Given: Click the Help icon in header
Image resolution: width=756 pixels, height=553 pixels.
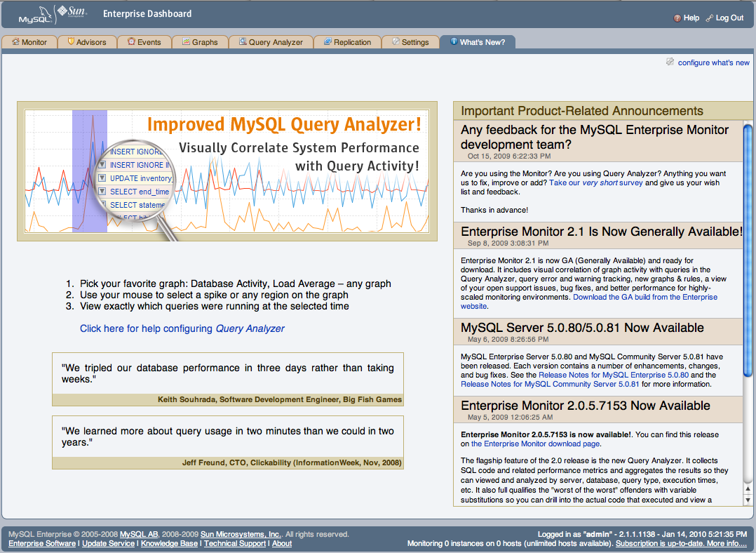Looking at the screenshot, I should click(677, 18).
